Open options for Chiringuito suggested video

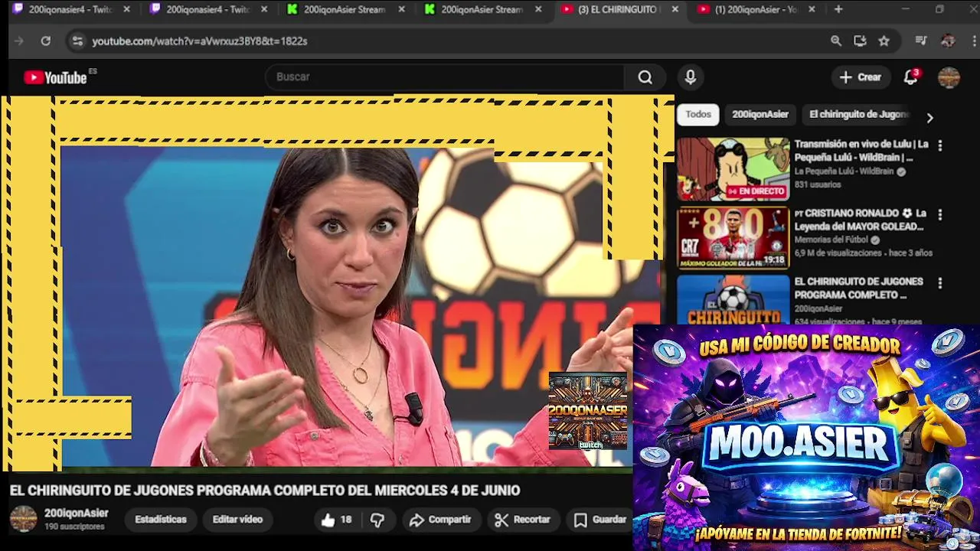tap(939, 283)
